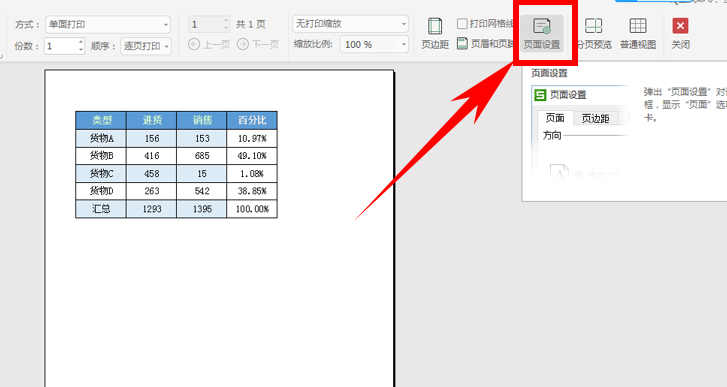Click the 货物D cell
727x387 pixels.
[101, 191]
